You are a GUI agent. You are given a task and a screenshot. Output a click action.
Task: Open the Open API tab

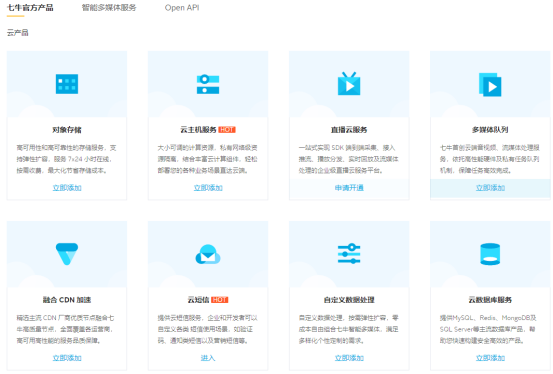pyautogui.click(x=182, y=8)
